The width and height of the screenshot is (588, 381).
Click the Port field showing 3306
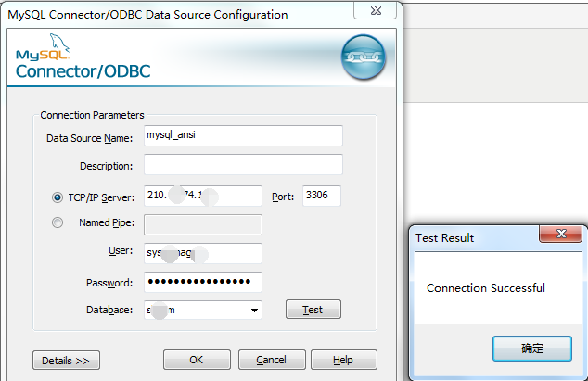(x=322, y=196)
